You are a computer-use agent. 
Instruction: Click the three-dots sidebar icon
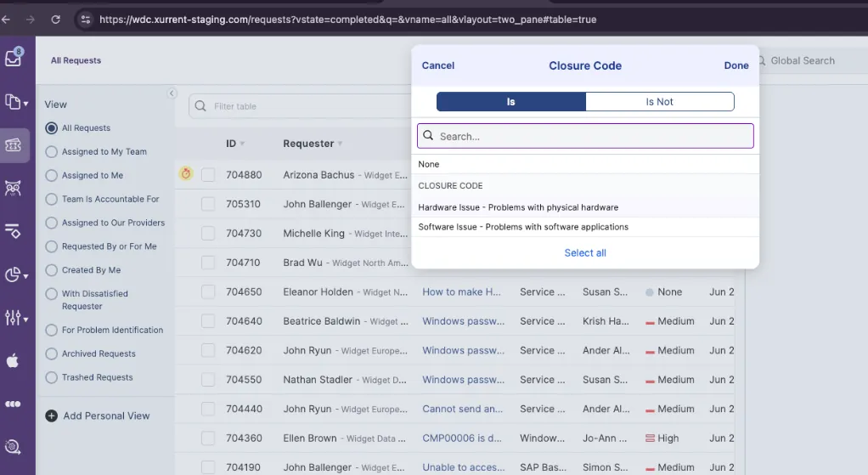click(13, 404)
